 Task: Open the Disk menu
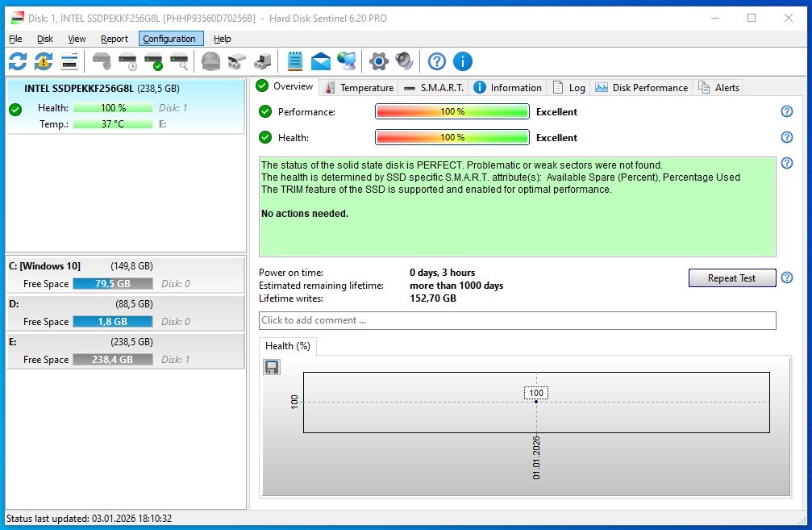pos(45,39)
